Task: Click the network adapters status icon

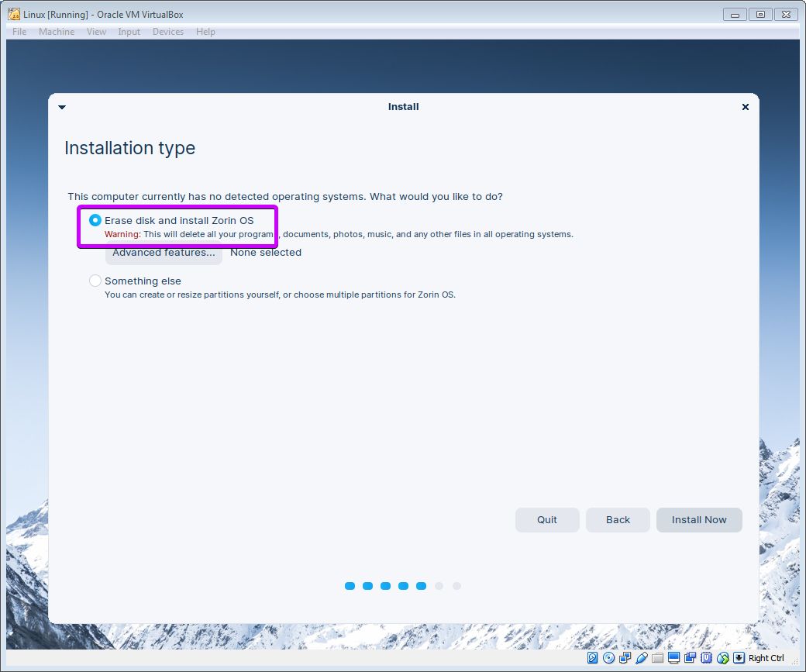Action: [625, 657]
